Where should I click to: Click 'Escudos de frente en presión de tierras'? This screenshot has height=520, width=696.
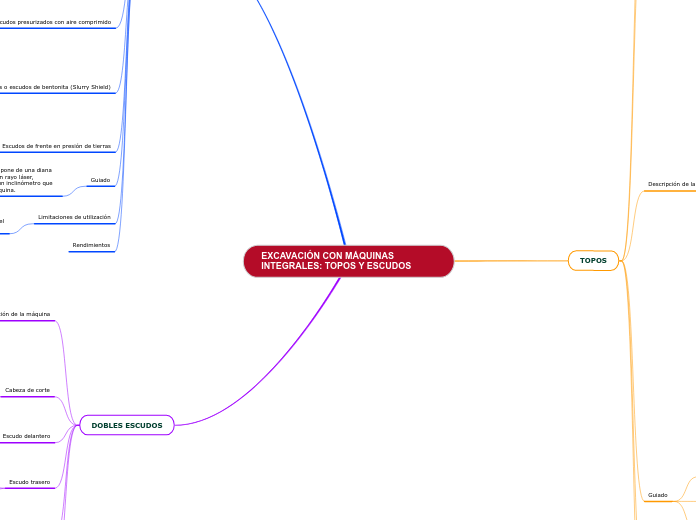click(56, 146)
